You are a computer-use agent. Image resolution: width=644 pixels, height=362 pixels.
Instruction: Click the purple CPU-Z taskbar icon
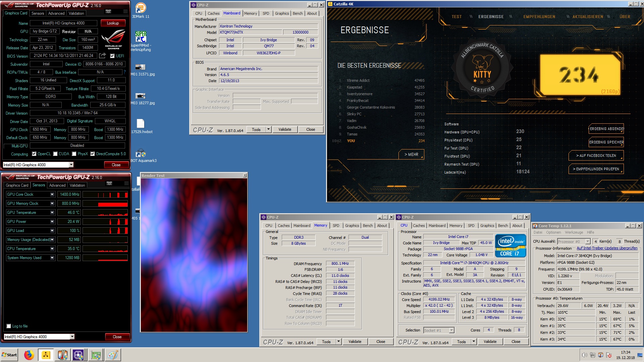78,355
